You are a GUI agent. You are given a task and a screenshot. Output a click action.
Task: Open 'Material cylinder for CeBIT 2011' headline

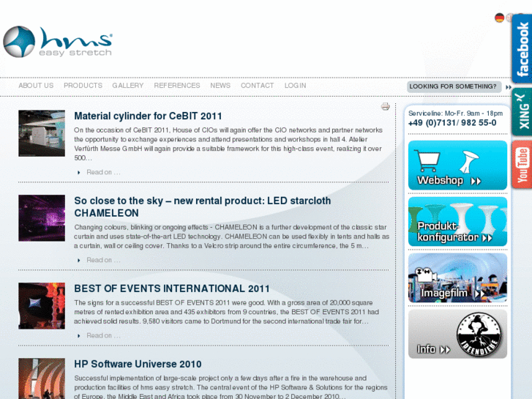click(x=148, y=116)
